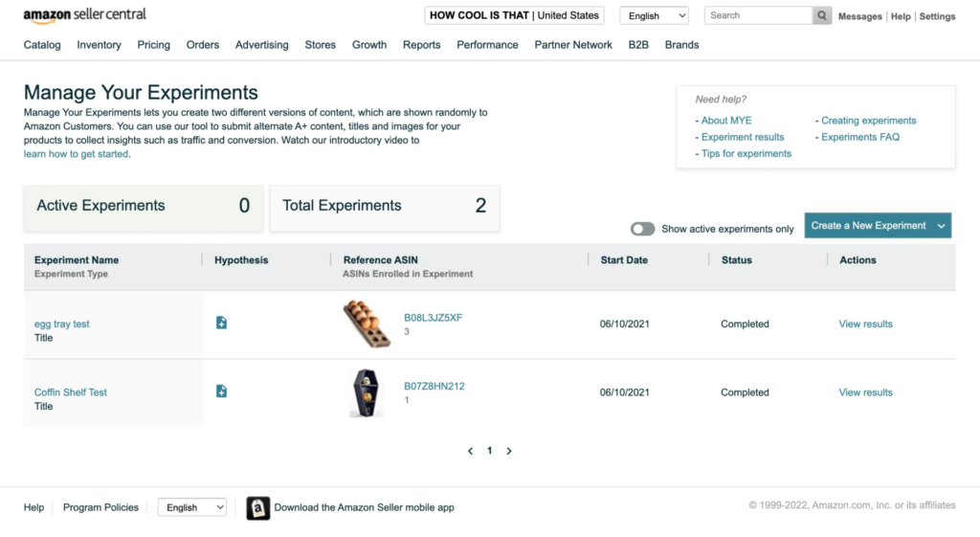
Task: View results for egg tray test
Action: (865, 324)
